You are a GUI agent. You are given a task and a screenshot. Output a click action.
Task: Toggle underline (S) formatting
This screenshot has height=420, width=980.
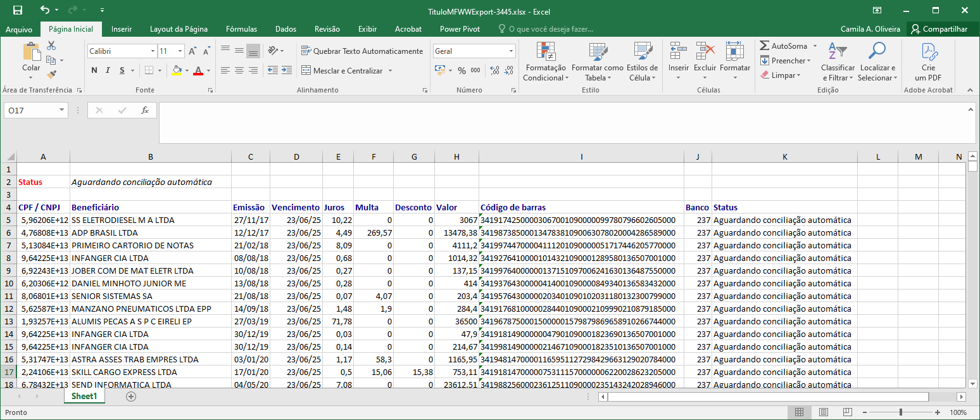121,70
